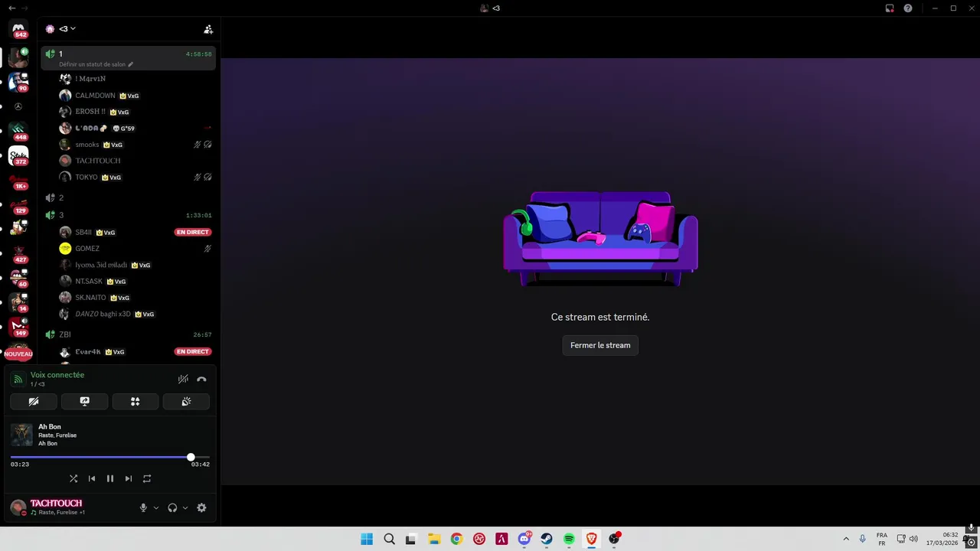Open user settings gear
Viewport: 980px width, 551px height.
[x=201, y=507]
